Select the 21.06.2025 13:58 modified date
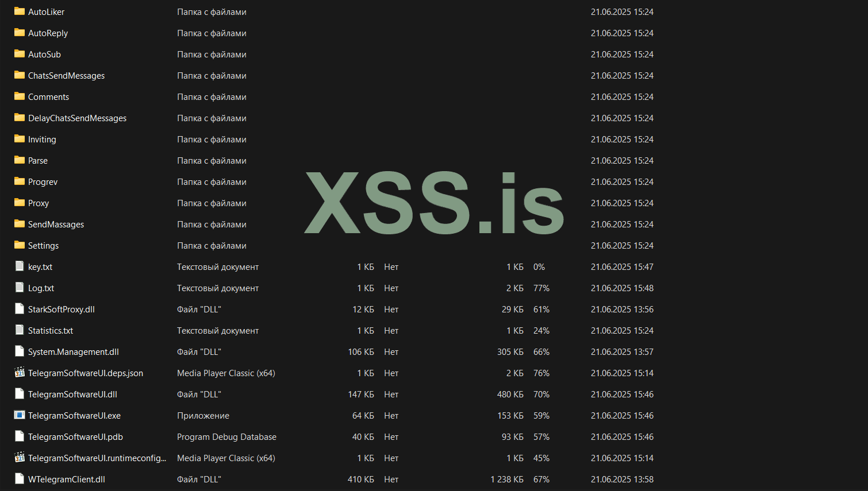 tap(622, 480)
